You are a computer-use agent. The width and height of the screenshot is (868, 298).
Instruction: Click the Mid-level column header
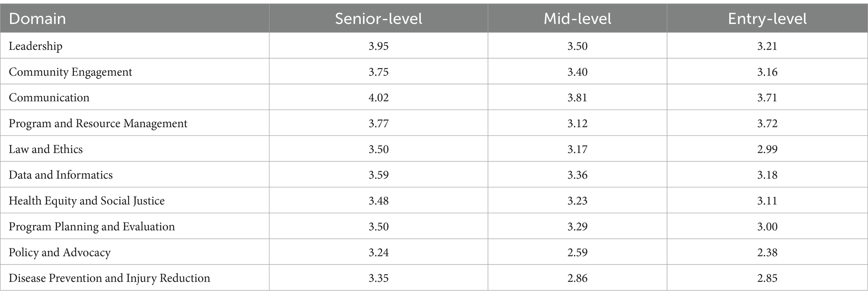(577, 19)
